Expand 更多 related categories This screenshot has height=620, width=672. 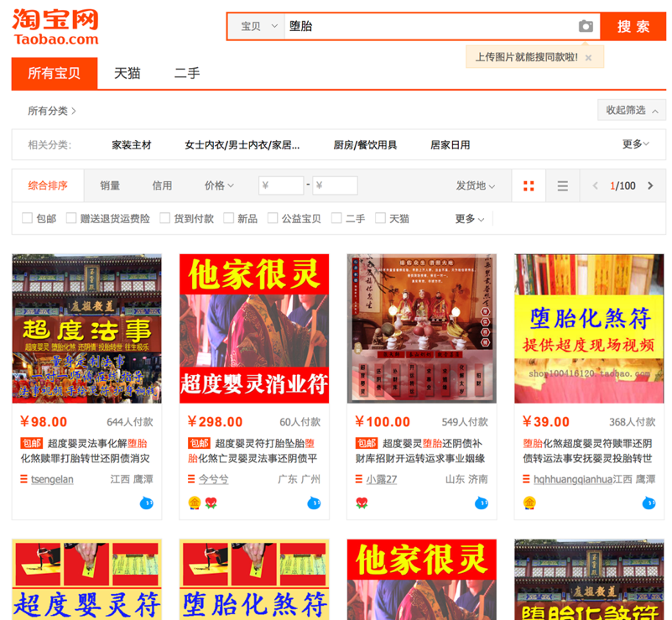coord(636,144)
